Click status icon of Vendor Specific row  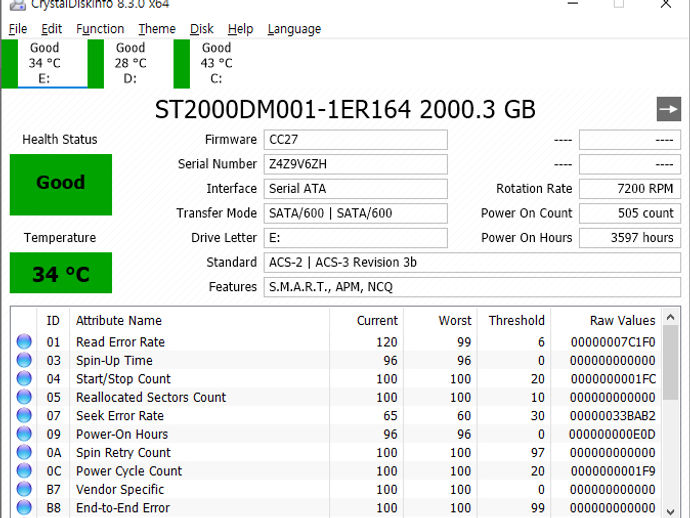pyautogui.click(x=24, y=489)
